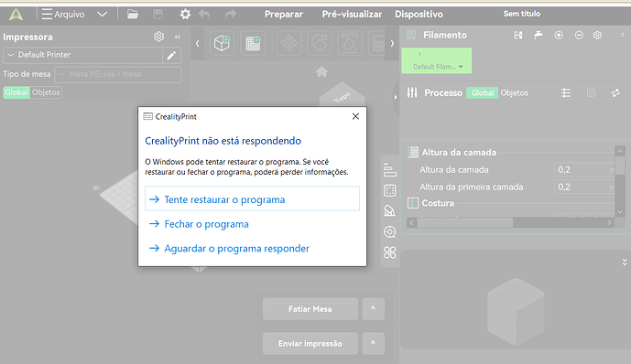Screen dimensions: 631x364
Task: Choose Fechar o programa in the dialog
Action: point(206,224)
